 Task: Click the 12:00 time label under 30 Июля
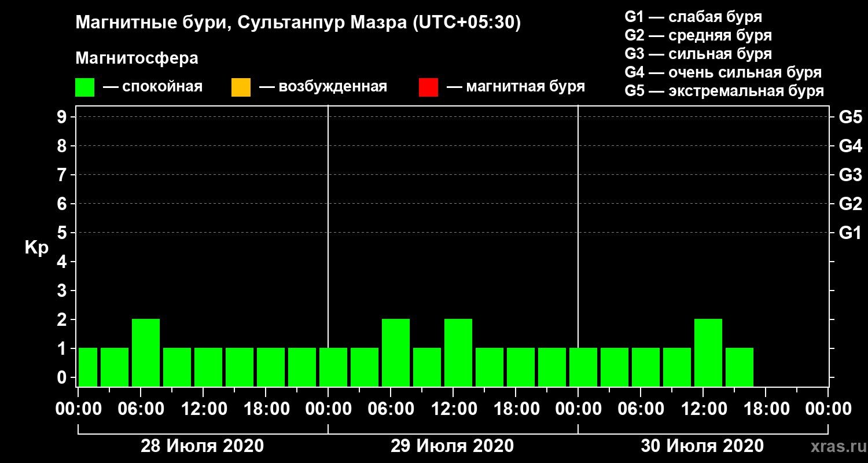(703, 409)
